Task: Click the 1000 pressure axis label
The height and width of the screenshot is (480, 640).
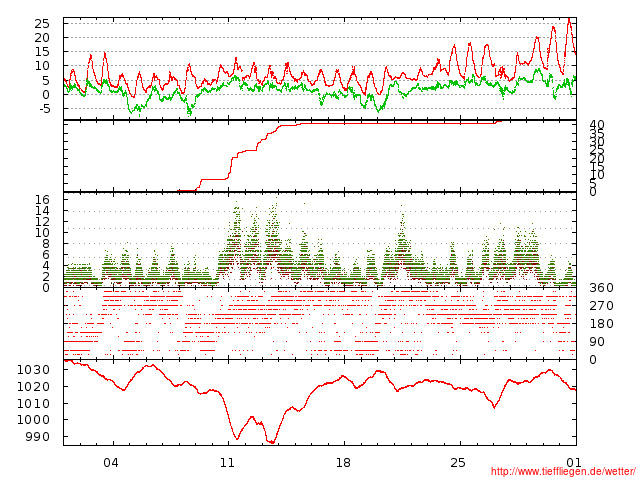Action: pyautogui.click(x=33, y=420)
